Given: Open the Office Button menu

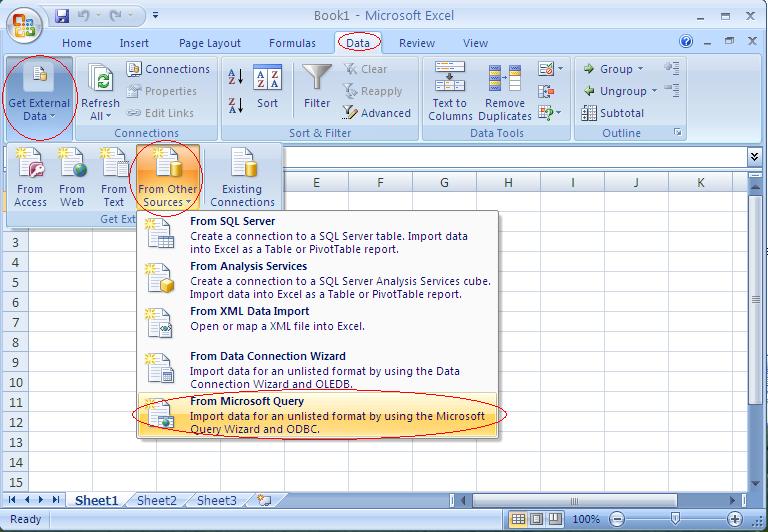Looking at the screenshot, I should 24,25.
